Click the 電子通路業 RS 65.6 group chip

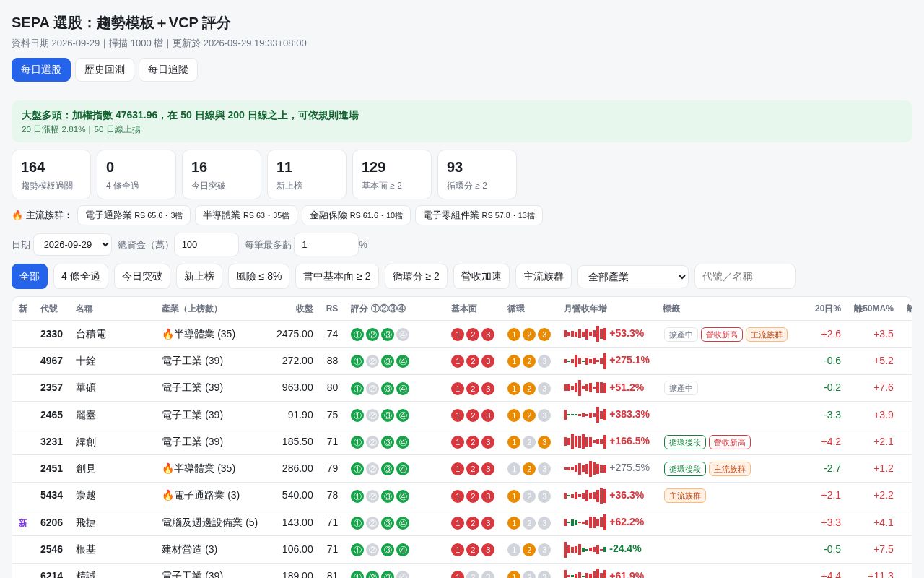[134, 215]
